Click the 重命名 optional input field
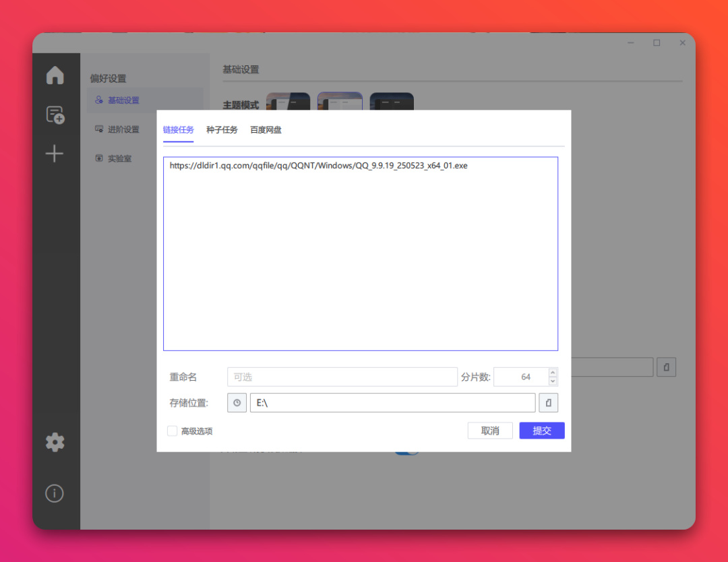 342,377
